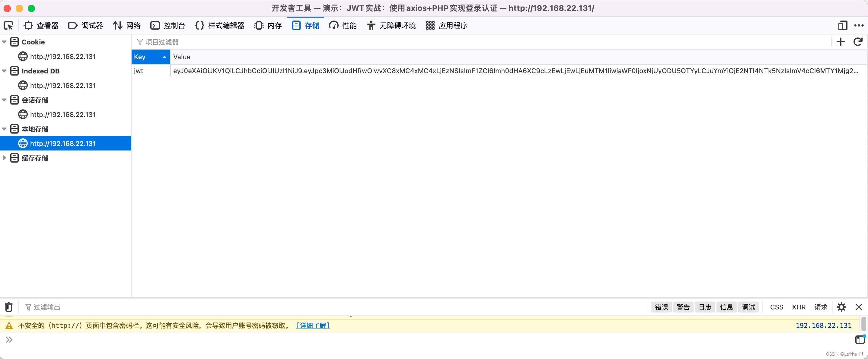868x359 pixels.
Task: Open the 样式编辑器 style editor tab
Action: pyautogui.click(x=220, y=26)
